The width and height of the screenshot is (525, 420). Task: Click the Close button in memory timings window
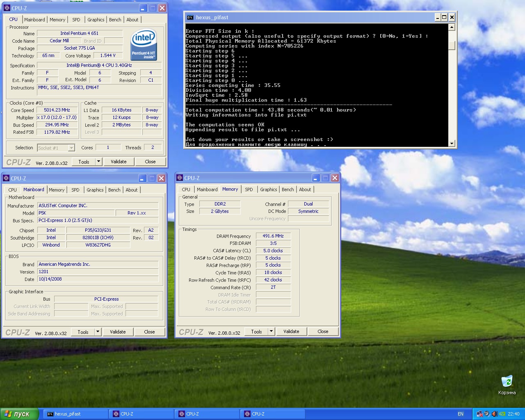tap(323, 331)
